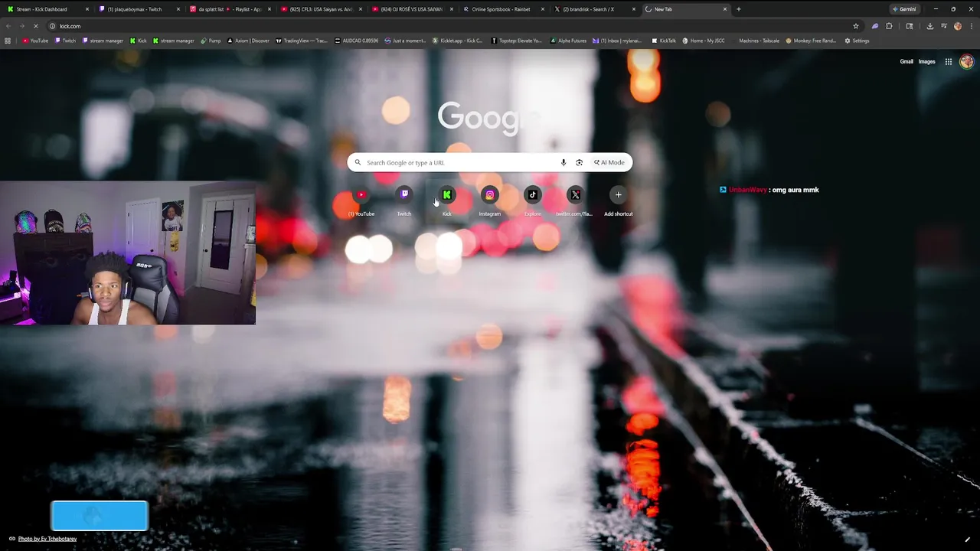Open the Instagram shortcut tile

coord(490,201)
